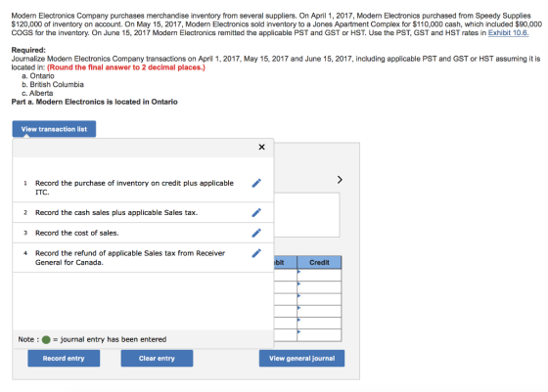Click the Clear entry button

[157, 358]
